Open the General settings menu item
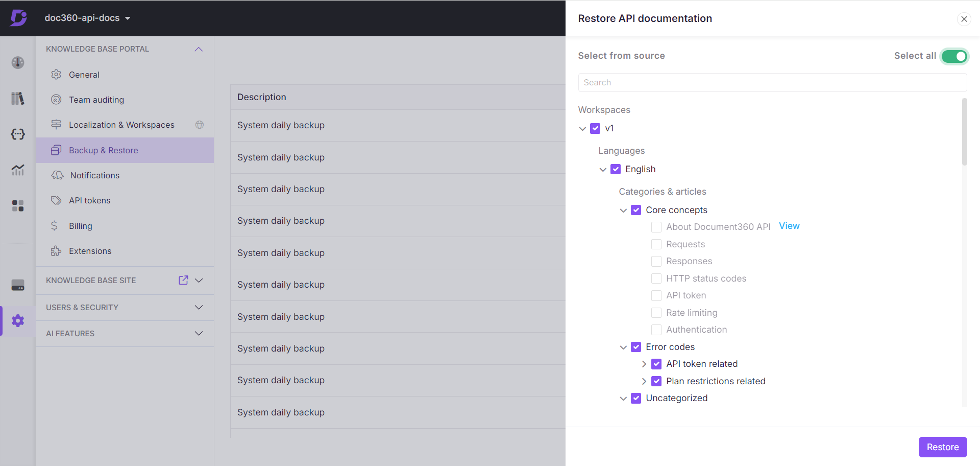 pyautogui.click(x=125, y=75)
